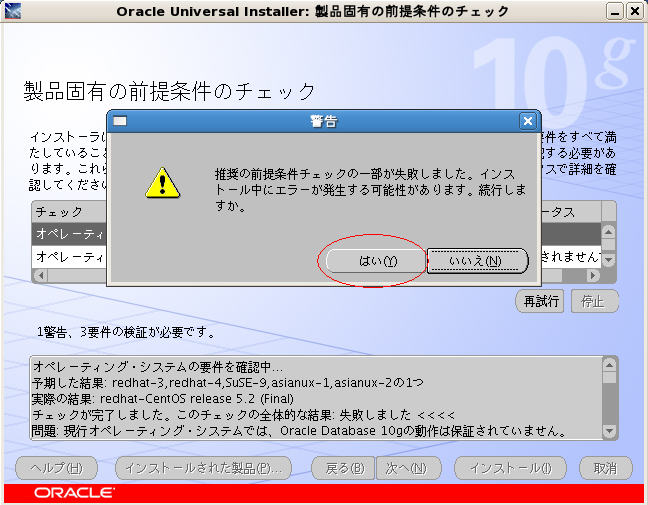Viewport: 648px width, 505px height.
Task: Click the check table's down arrow
Action: [608, 260]
